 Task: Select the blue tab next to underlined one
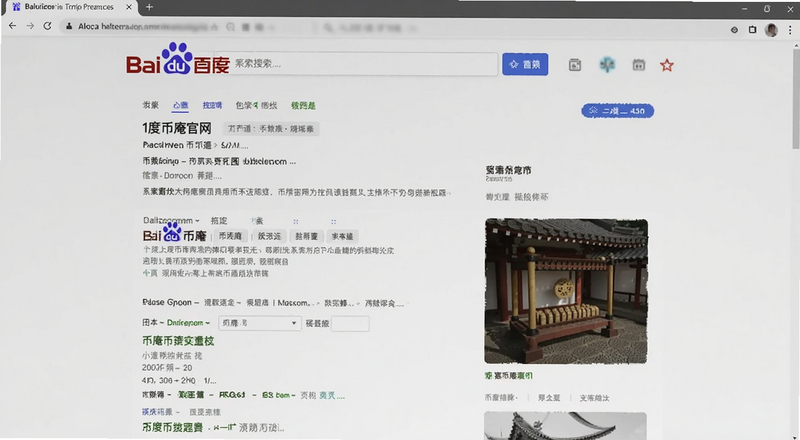click(x=212, y=105)
